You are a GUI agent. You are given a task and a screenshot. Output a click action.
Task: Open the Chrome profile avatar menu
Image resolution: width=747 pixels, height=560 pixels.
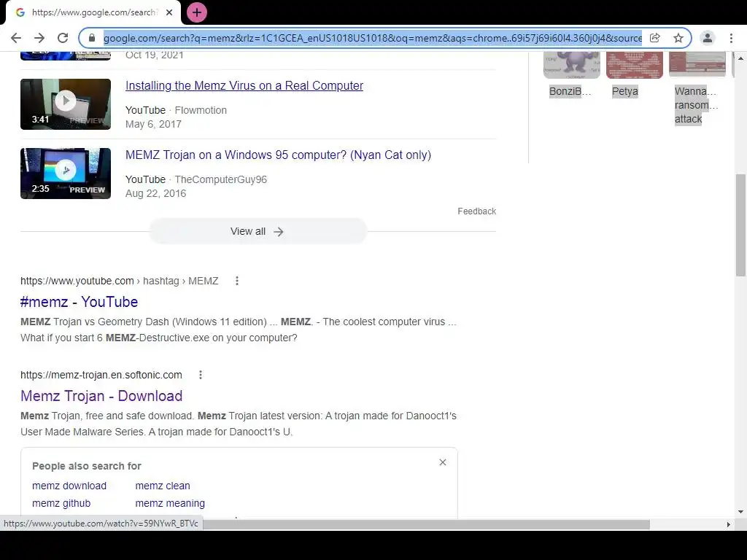pos(708,38)
